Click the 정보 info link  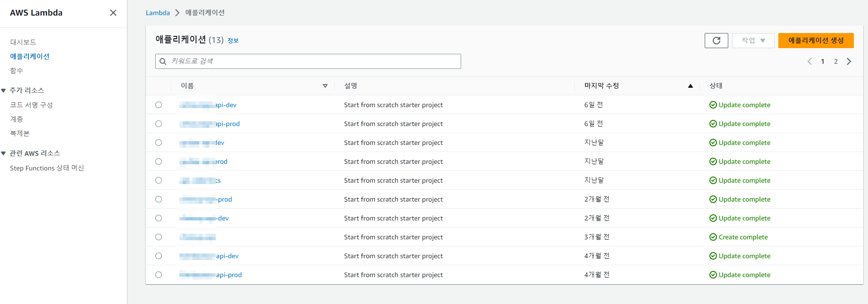(233, 41)
